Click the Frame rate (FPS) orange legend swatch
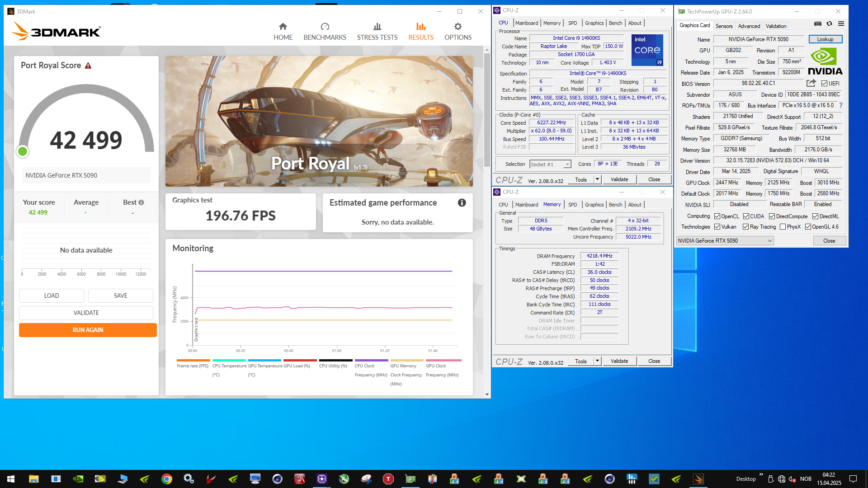The width and height of the screenshot is (868, 488). point(193,361)
